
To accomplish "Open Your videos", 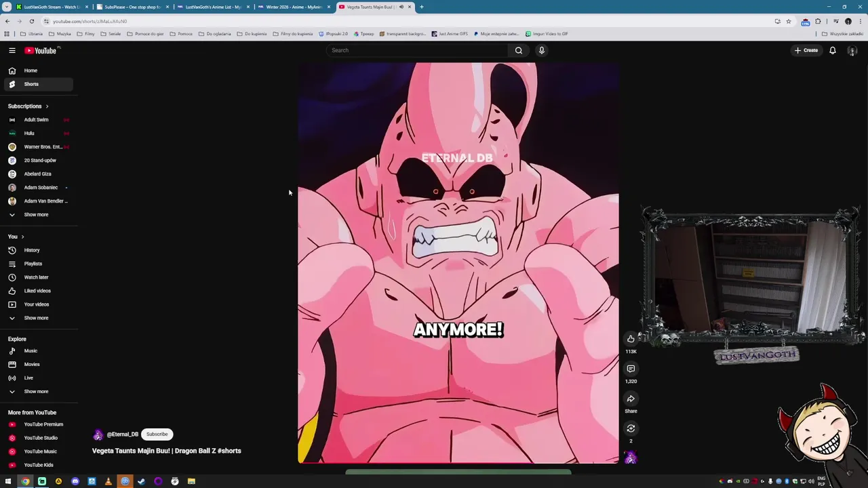I will tap(38, 304).
